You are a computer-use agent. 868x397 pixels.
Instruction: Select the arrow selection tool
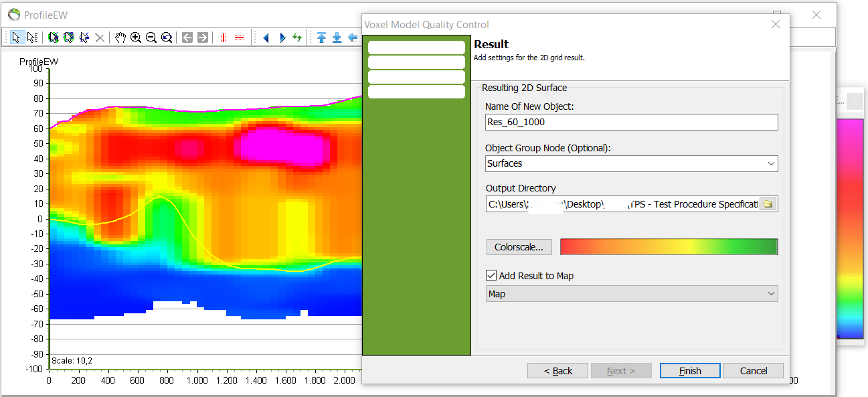[16, 37]
